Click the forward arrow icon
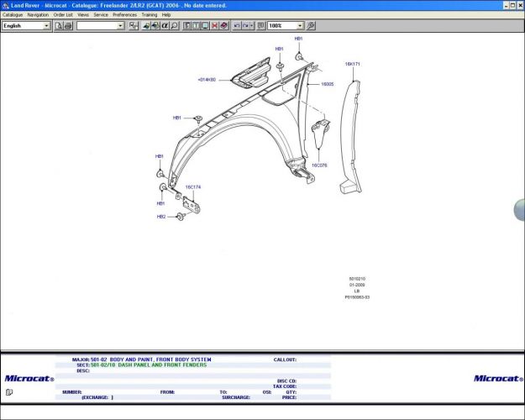This screenshot has width=525, height=420. (245, 26)
